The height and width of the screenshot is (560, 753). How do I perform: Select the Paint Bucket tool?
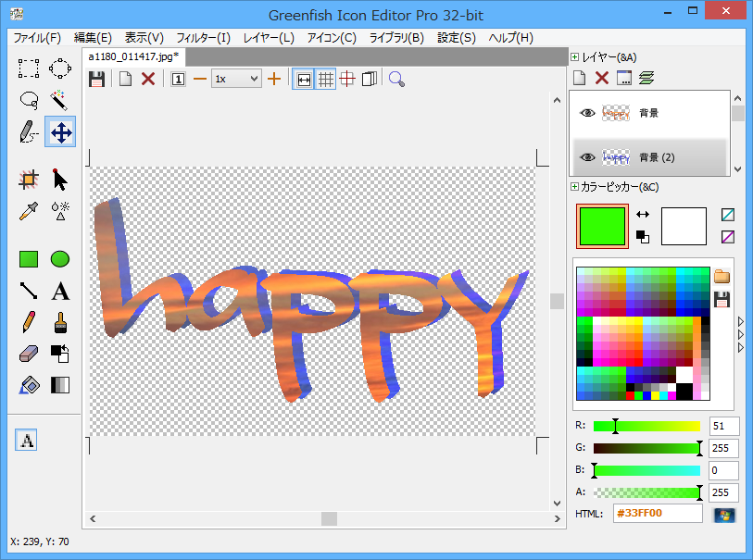tap(29, 385)
